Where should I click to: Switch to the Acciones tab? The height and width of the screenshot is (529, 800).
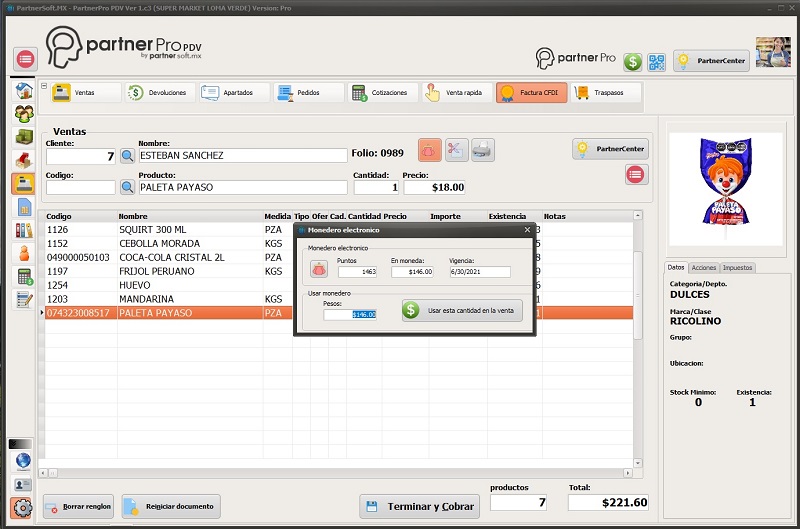pyautogui.click(x=704, y=268)
